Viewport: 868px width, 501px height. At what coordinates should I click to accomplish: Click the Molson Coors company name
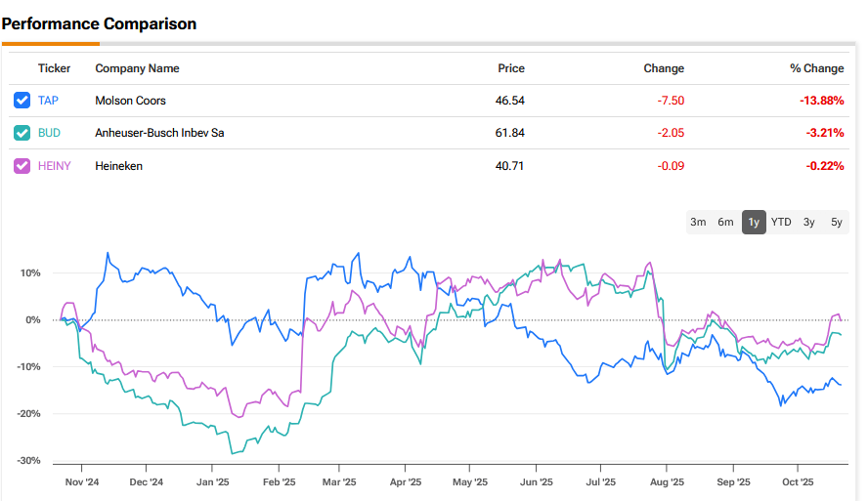pyautogui.click(x=130, y=101)
